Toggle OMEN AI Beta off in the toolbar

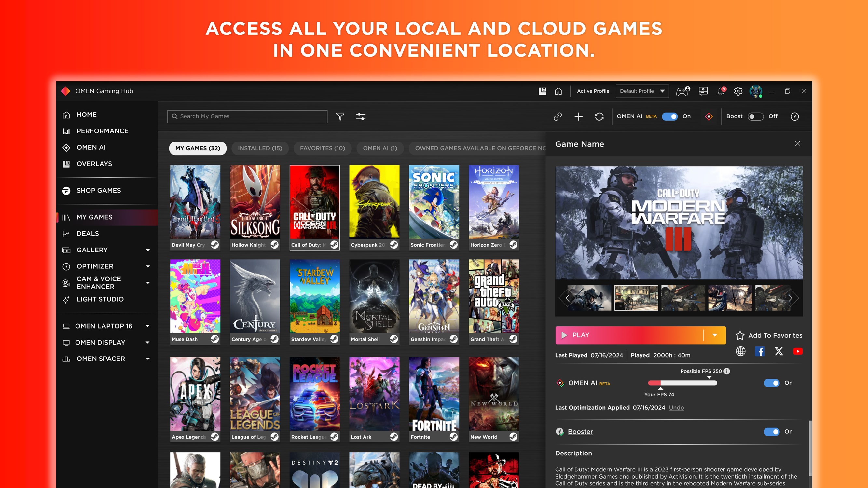(x=670, y=116)
